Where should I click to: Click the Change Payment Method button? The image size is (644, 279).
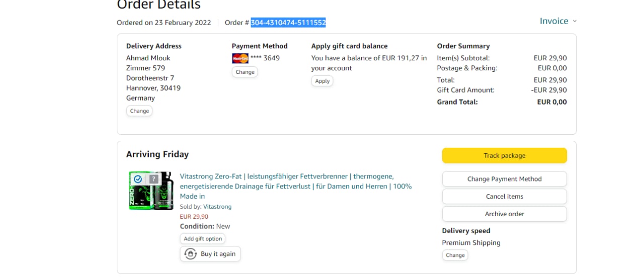(504, 179)
